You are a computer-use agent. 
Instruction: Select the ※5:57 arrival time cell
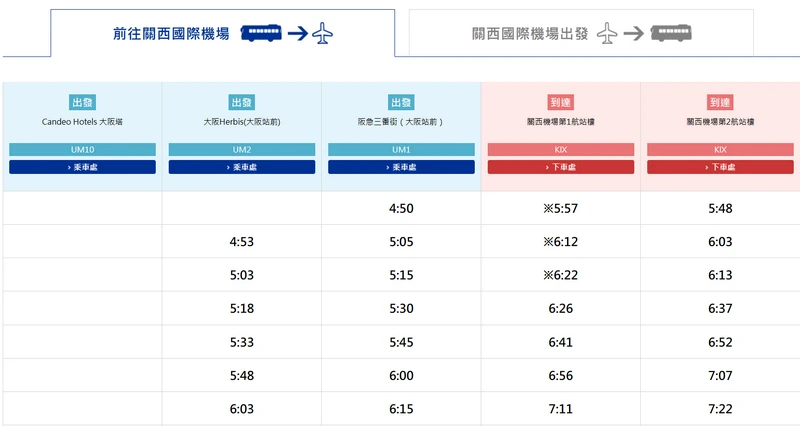point(561,208)
